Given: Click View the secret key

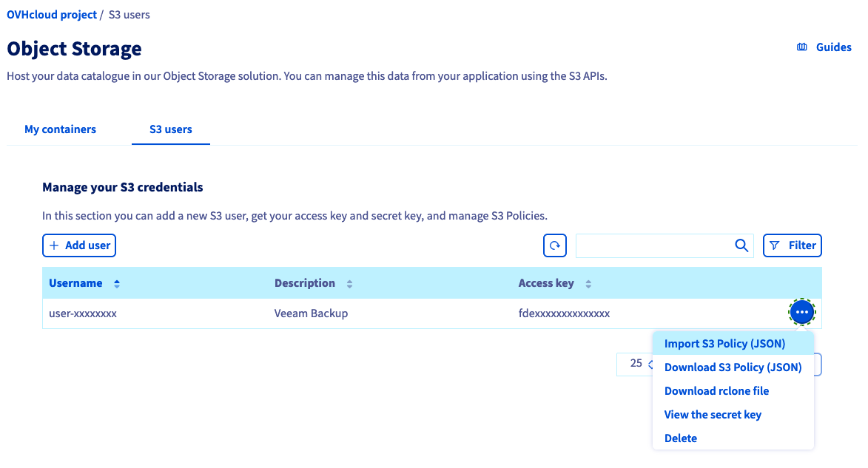Looking at the screenshot, I should [713, 415].
